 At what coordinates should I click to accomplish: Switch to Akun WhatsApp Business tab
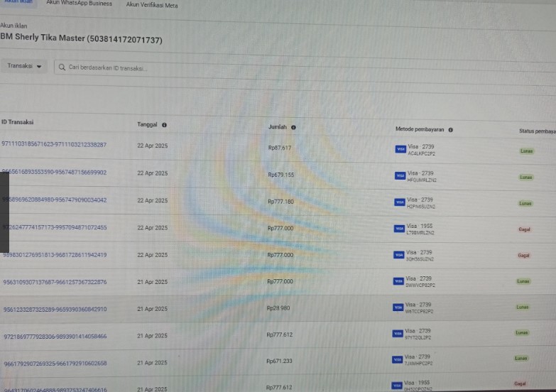[79, 4]
